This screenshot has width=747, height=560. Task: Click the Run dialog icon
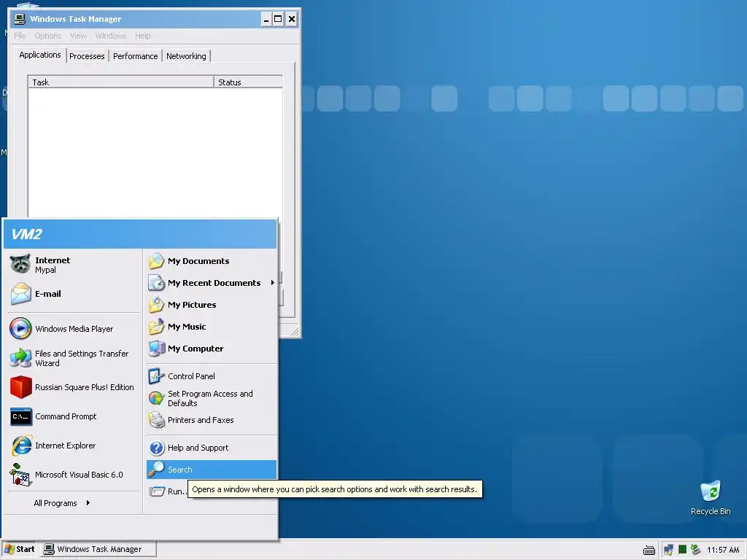156,491
